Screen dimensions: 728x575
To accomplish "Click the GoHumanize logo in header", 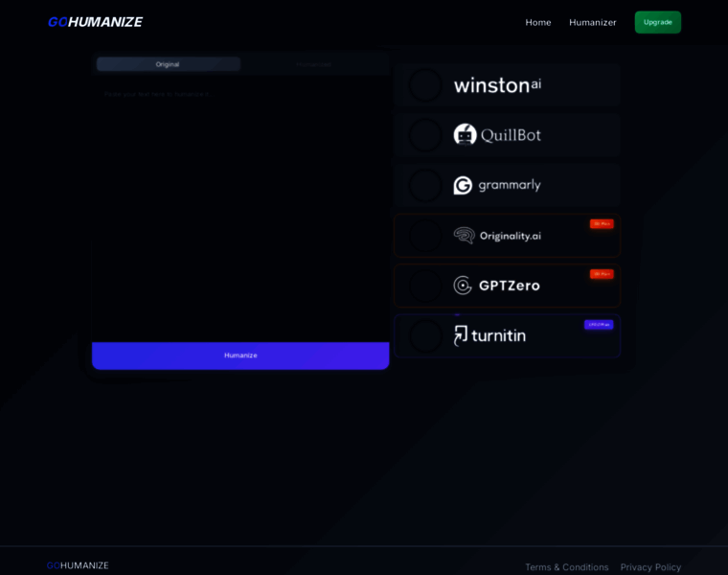I will (95, 22).
